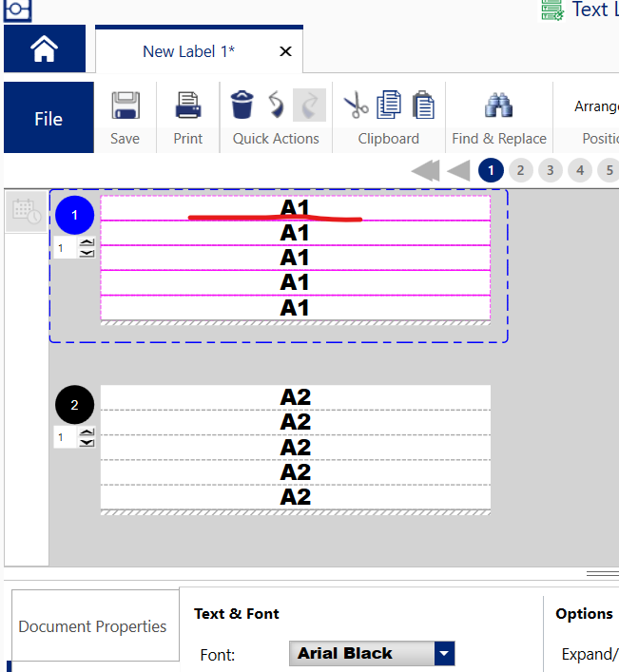Jump to the first page with the double arrow
This screenshot has width=619, height=672.
pyautogui.click(x=426, y=170)
